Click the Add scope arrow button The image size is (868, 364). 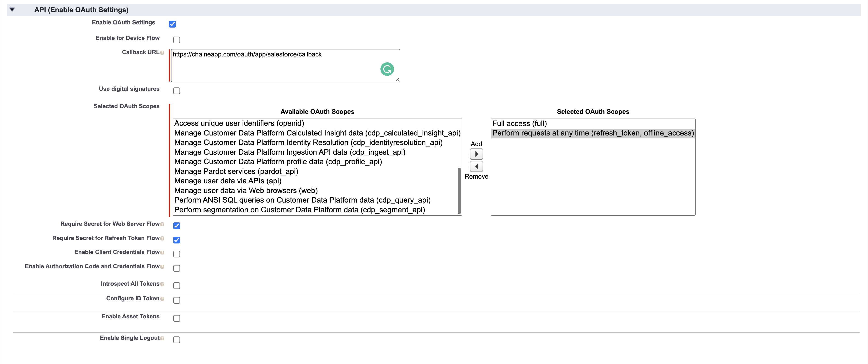476,154
